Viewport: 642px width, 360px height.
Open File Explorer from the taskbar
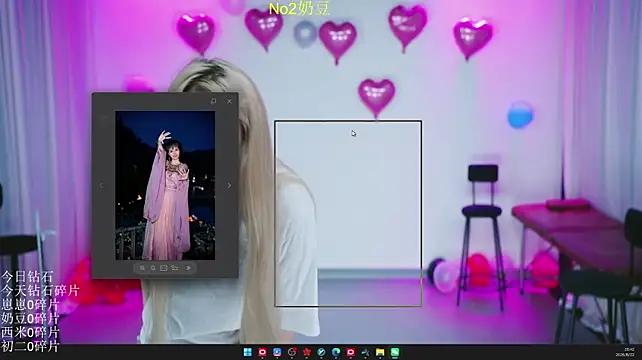[380, 352]
